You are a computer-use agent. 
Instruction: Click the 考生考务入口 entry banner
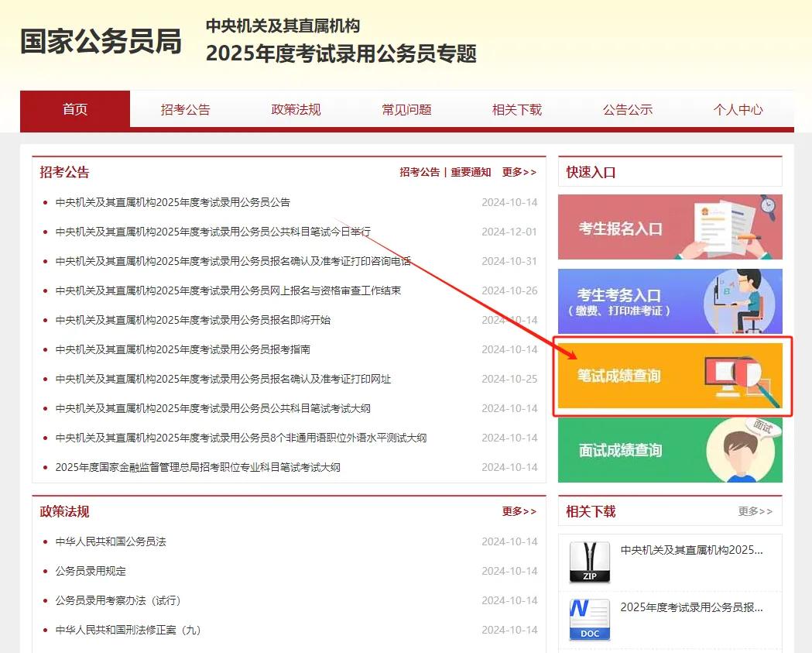click(x=670, y=301)
